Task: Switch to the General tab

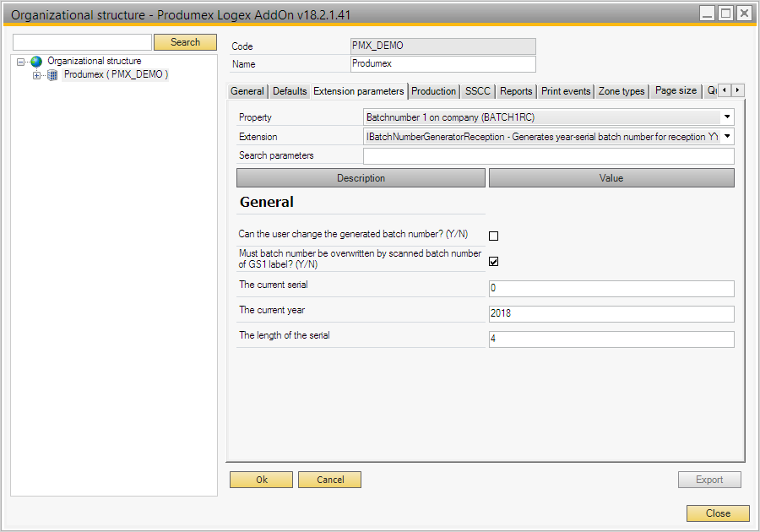Action: 247,91
